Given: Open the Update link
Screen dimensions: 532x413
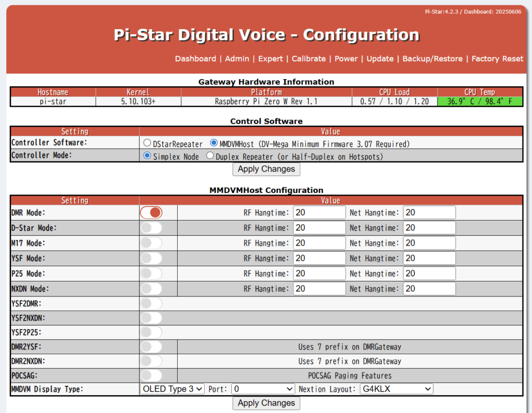Looking at the screenshot, I should pos(380,59).
